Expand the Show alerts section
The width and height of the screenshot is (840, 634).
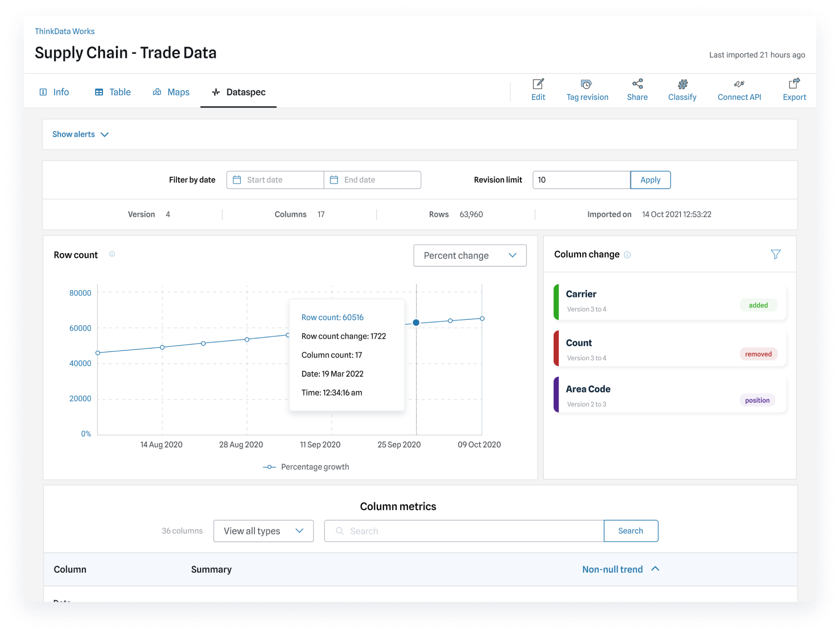pyautogui.click(x=80, y=134)
